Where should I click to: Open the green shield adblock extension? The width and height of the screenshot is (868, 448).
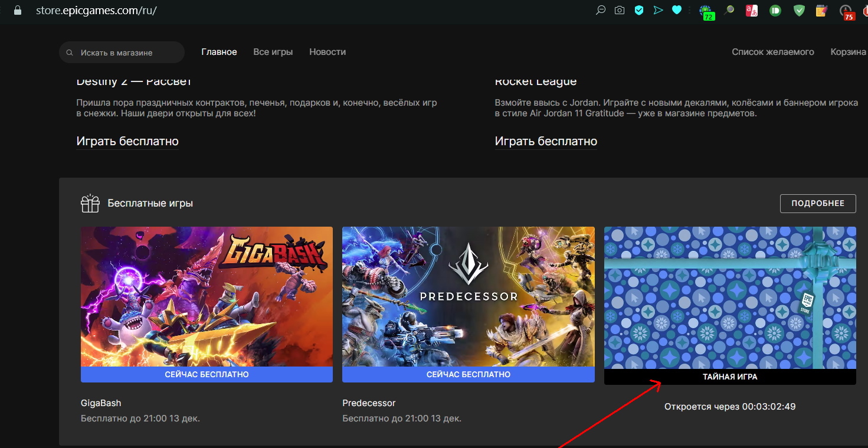[x=799, y=10]
